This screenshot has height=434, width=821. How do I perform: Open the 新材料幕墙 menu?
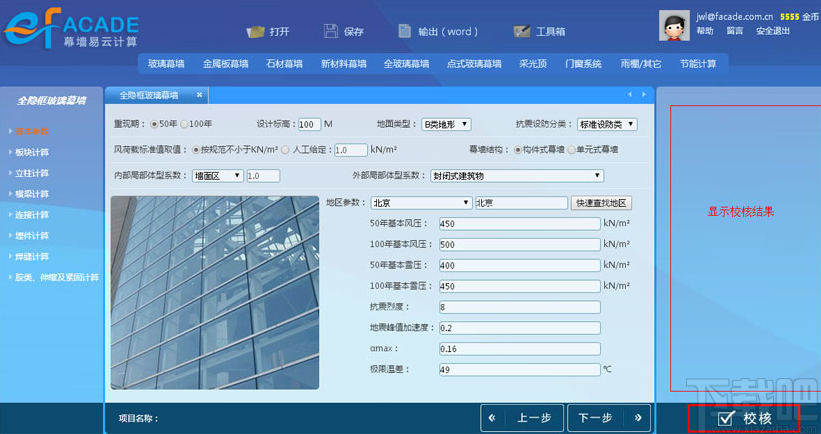point(343,64)
